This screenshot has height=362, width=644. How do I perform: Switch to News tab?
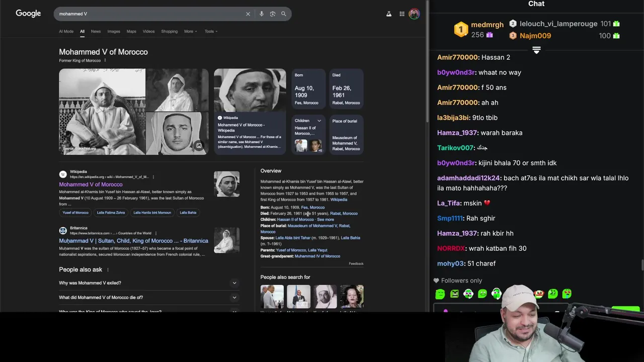pyautogui.click(x=96, y=31)
